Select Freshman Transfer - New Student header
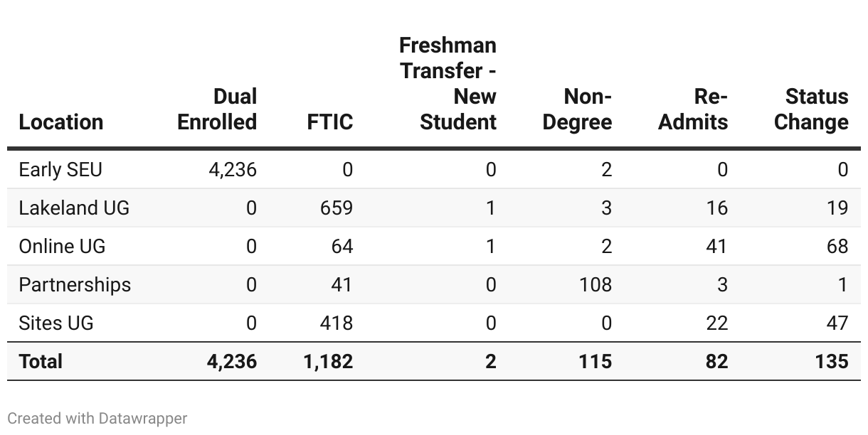Screen dimensions: 868x435 (x=448, y=84)
